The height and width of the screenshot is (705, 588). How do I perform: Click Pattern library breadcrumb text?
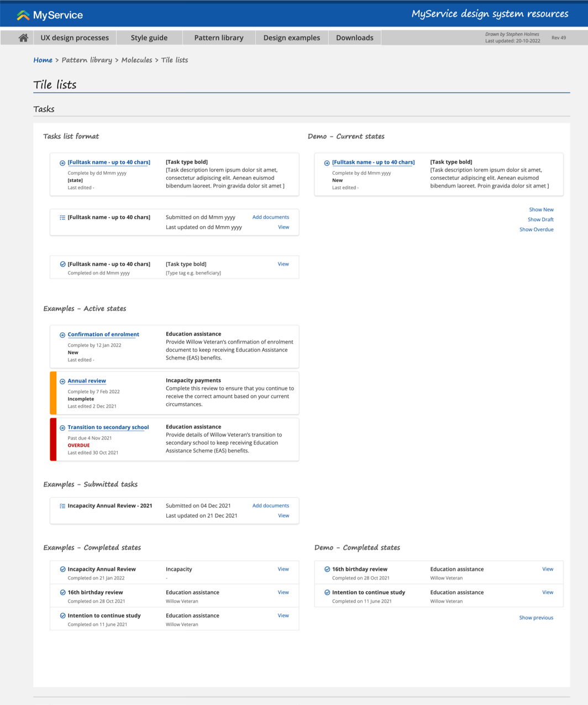87,60
